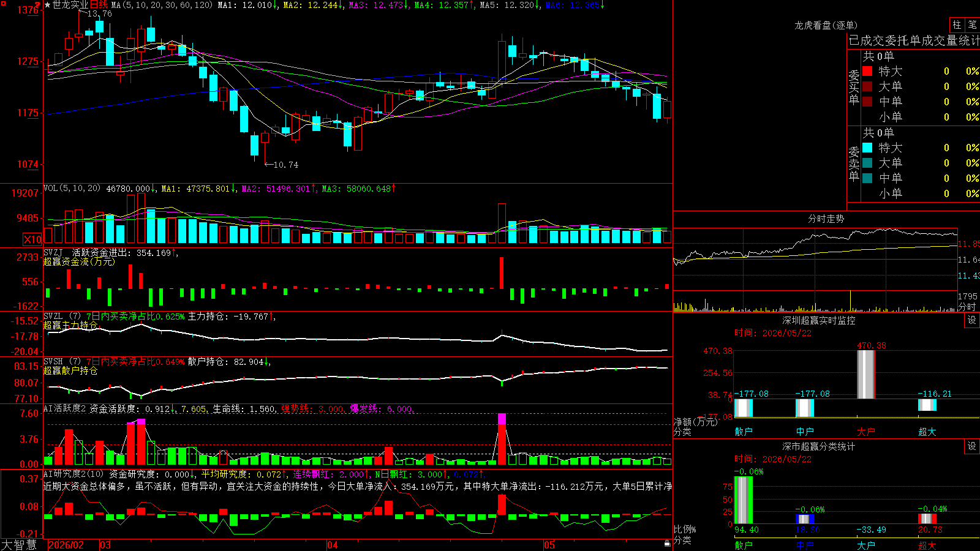The width and height of the screenshot is (980, 551).
Task: Click the 超赢主力持仓 label
Action: pos(70,325)
